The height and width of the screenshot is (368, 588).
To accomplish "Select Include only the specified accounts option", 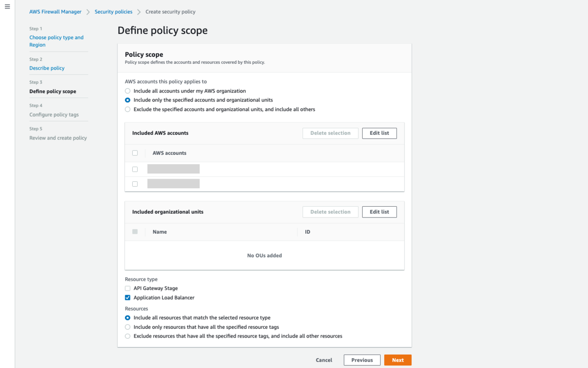I will [128, 100].
